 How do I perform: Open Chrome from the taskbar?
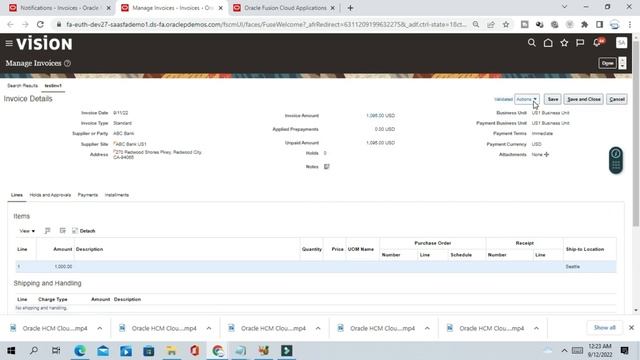(x=218, y=351)
